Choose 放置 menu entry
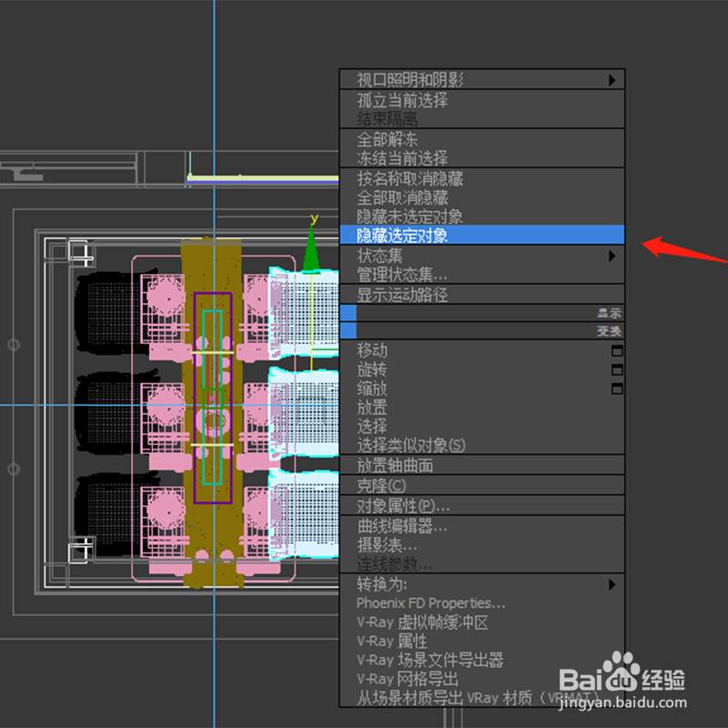This screenshot has width=728, height=728. [482, 408]
